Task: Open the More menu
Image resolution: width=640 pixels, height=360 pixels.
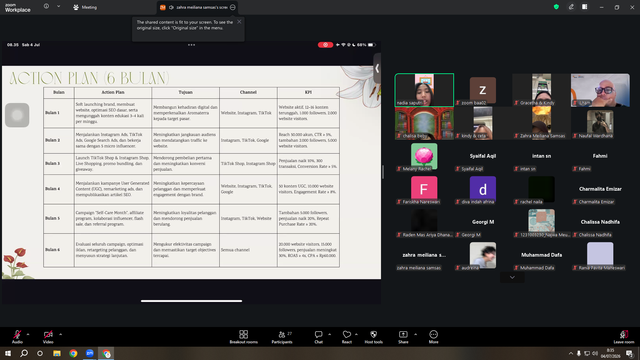Action: click(x=433, y=337)
